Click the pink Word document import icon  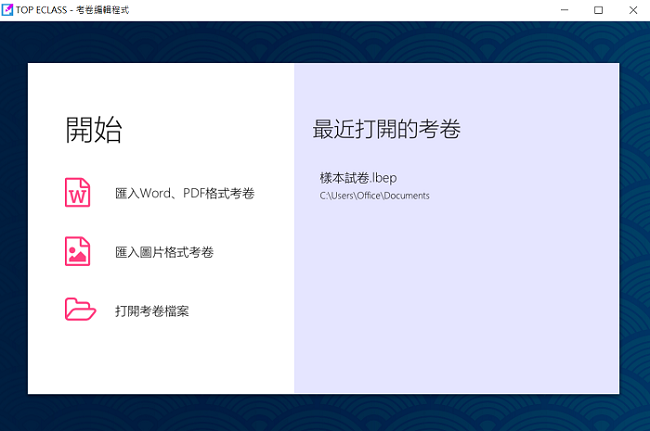(78, 193)
